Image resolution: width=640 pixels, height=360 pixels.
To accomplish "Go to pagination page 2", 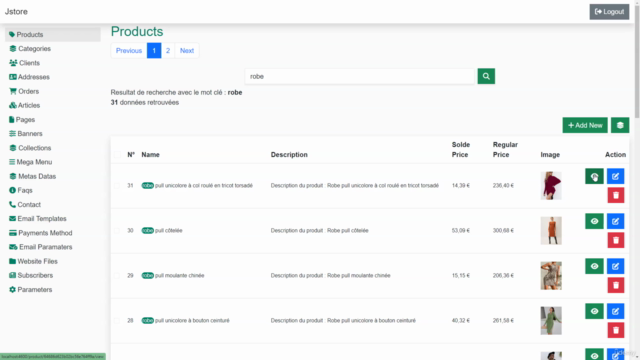I will (x=168, y=51).
